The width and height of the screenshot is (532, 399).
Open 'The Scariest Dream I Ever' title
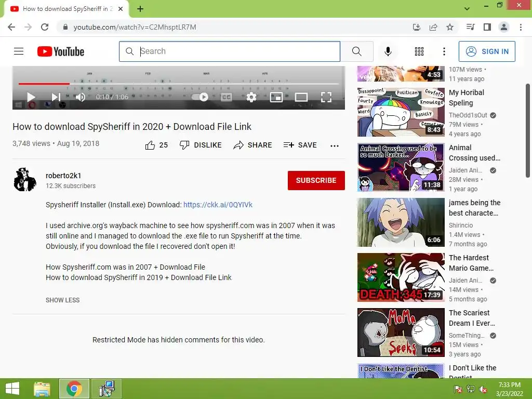(472, 318)
